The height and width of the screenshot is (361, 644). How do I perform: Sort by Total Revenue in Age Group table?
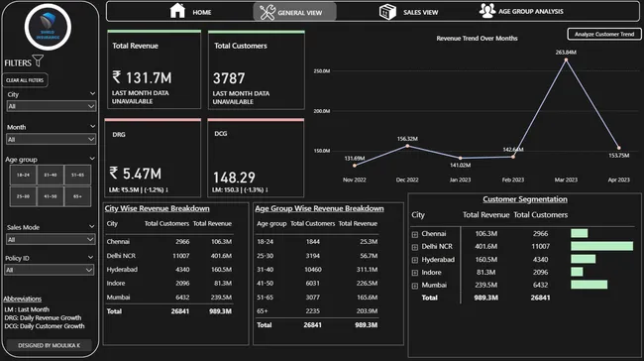[x=358, y=224]
